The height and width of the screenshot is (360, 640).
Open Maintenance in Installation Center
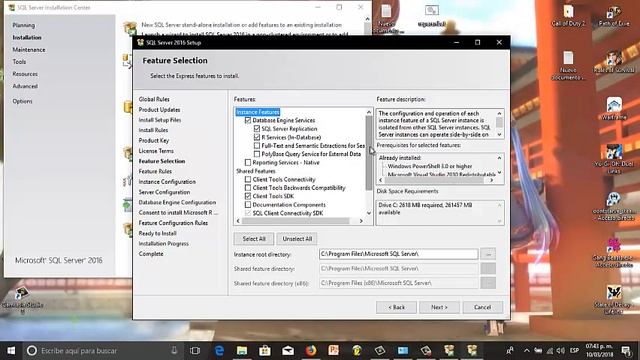pos(29,49)
